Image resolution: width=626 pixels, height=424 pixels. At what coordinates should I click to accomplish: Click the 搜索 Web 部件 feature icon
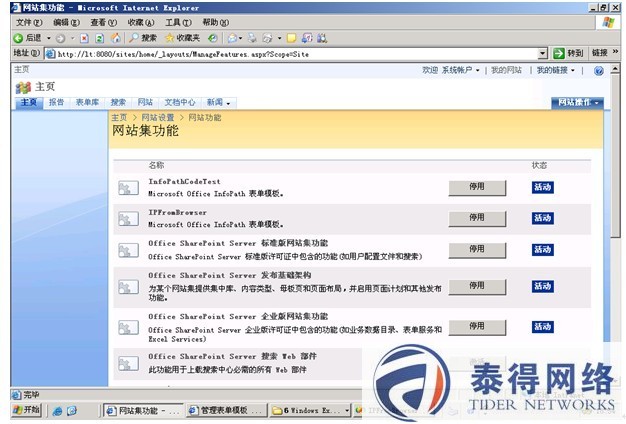pos(129,363)
